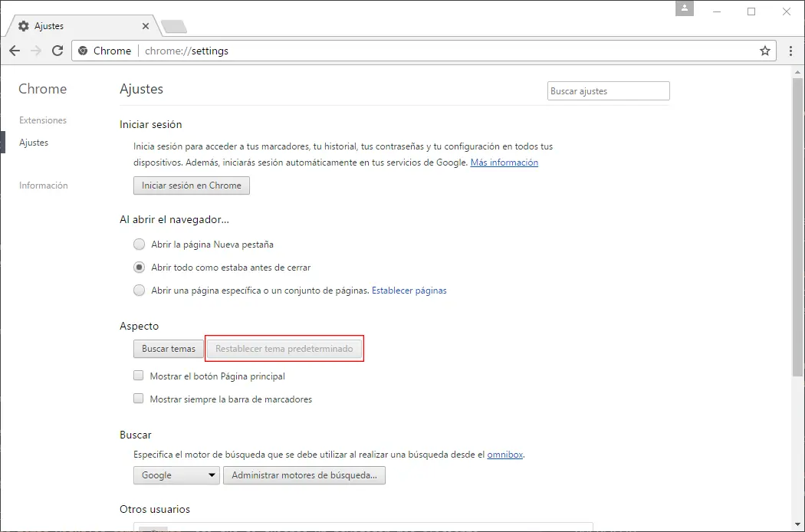Open the Chrome three-dot menu
Image resolution: width=805 pixels, height=532 pixels.
(790, 51)
